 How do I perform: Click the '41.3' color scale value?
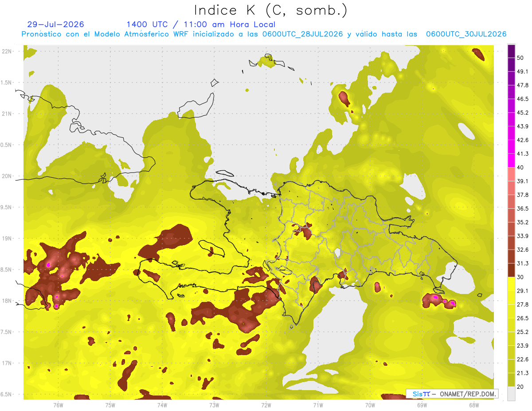pyautogui.click(x=522, y=154)
